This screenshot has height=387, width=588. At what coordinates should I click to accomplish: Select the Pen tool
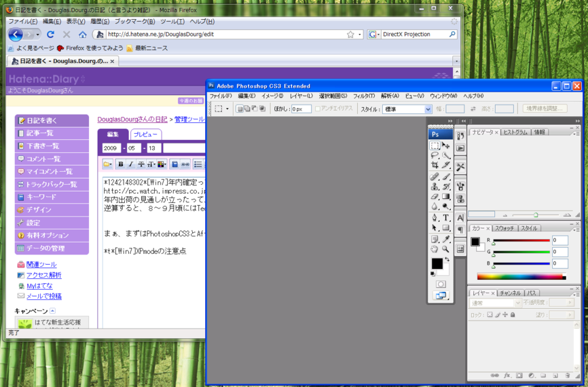coord(435,217)
